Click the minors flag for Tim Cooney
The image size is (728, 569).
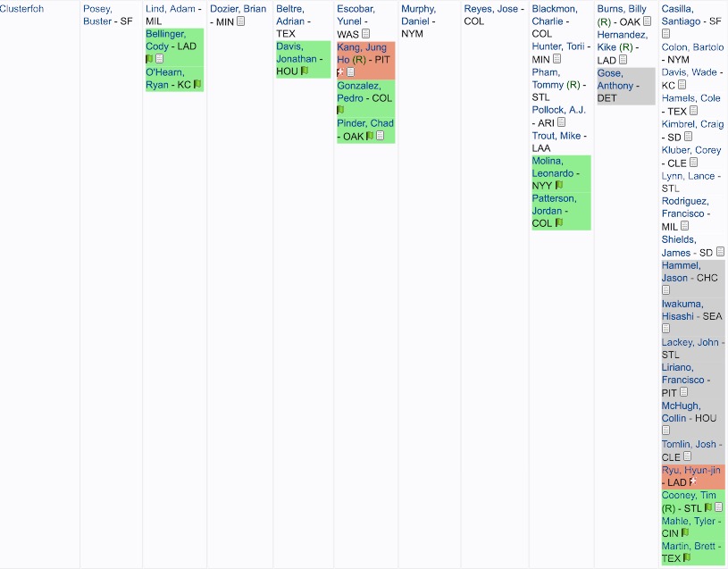[x=708, y=507]
